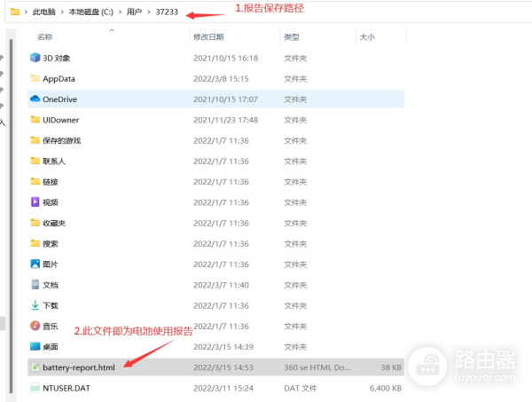
Task: Sort by the 大小 column header
Action: pos(367,37)
